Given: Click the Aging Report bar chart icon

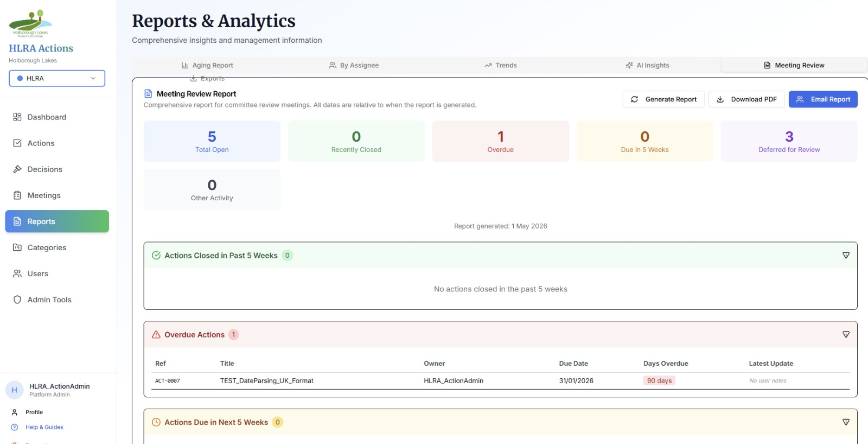Looking at the screenshot, I should pos(185,65).
